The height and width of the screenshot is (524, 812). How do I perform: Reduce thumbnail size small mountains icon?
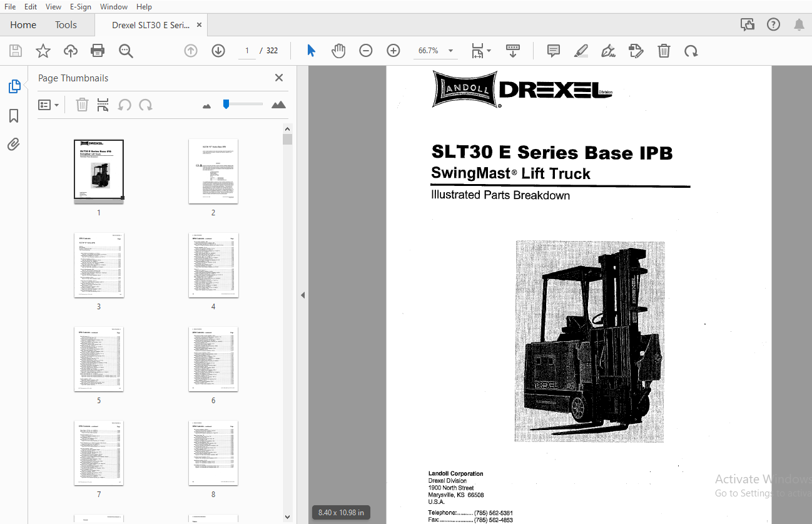pyautogui.click(x=207, y=106)
